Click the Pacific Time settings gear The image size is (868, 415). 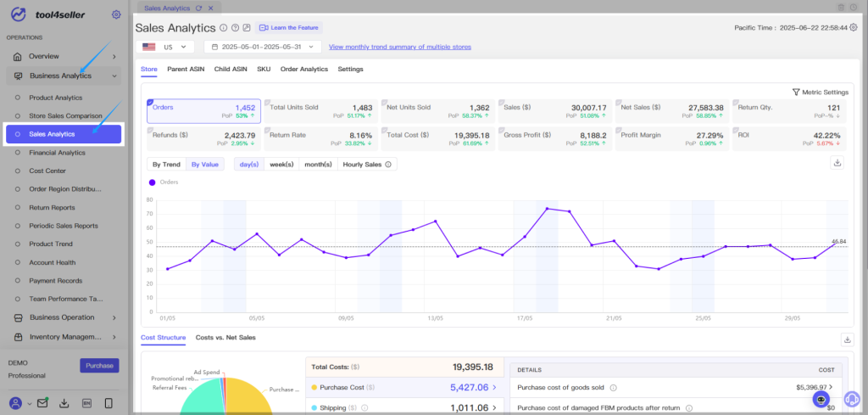tap(854, 27)
